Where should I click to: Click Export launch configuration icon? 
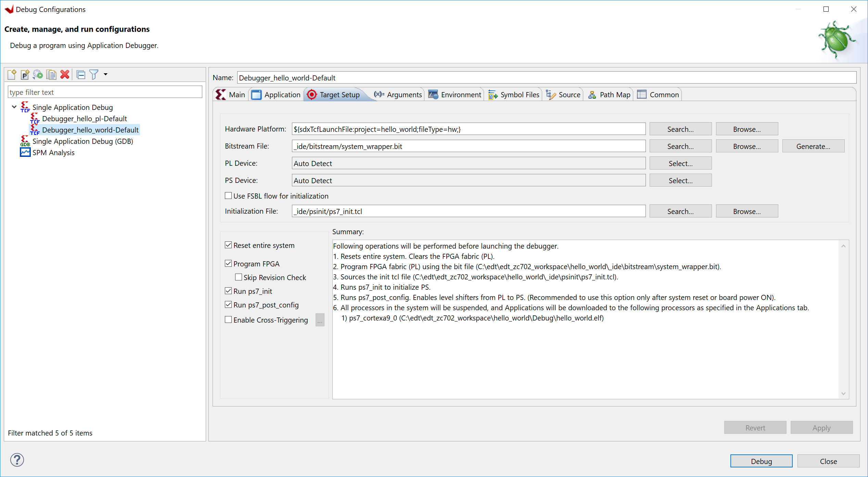tap(38, 74)
